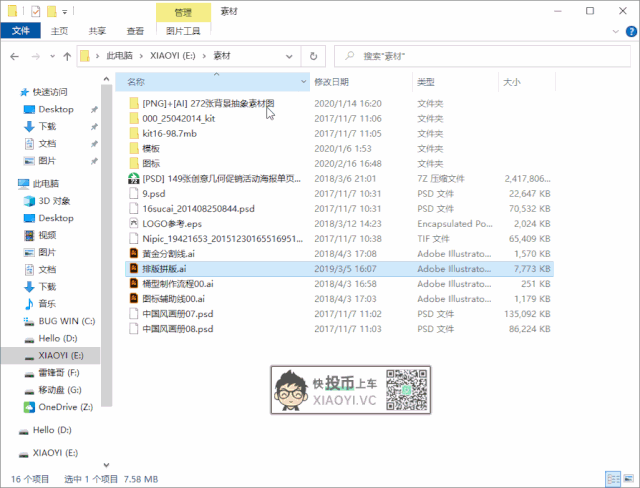Screen dimensions: 640x488
Task: Click the Back navigation arrow
Action: (15, 56)
